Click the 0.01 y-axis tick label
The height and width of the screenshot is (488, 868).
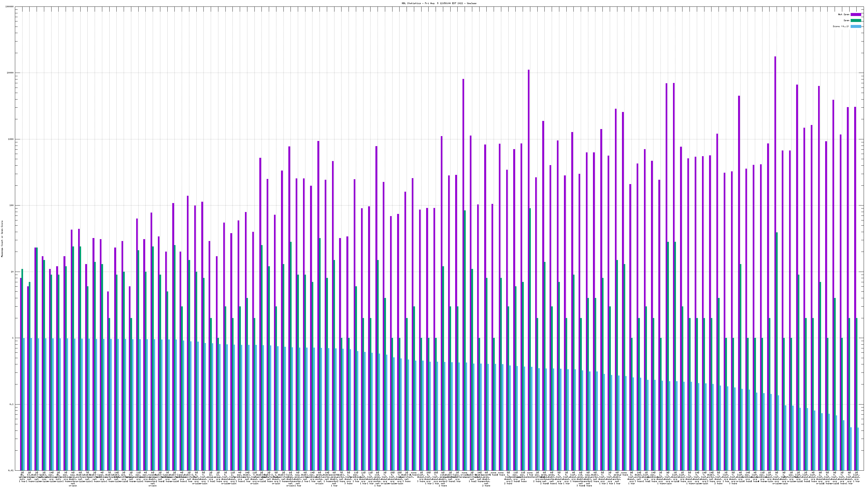click(x=11, y=470)
